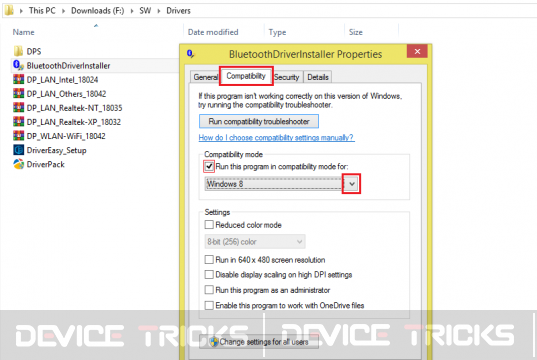This screenshot has height=360, width=537.
Task: Check Run in 640 x 480 screen resolution
Action: (x=209, y=260)
